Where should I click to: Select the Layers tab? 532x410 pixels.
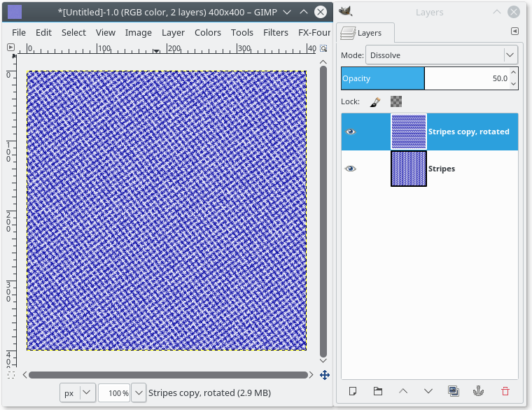(x=365, y=33)
